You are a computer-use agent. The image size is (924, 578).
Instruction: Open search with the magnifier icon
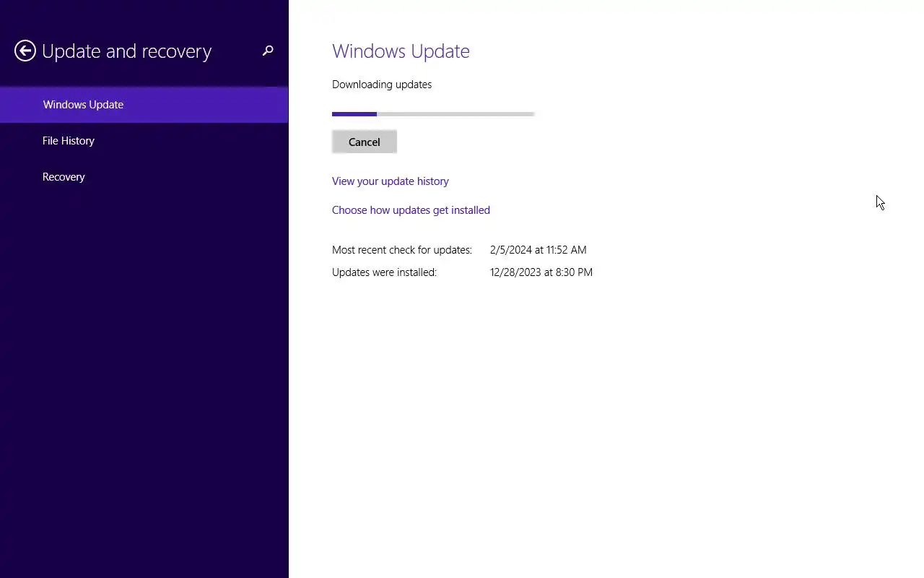click(268, 51)
